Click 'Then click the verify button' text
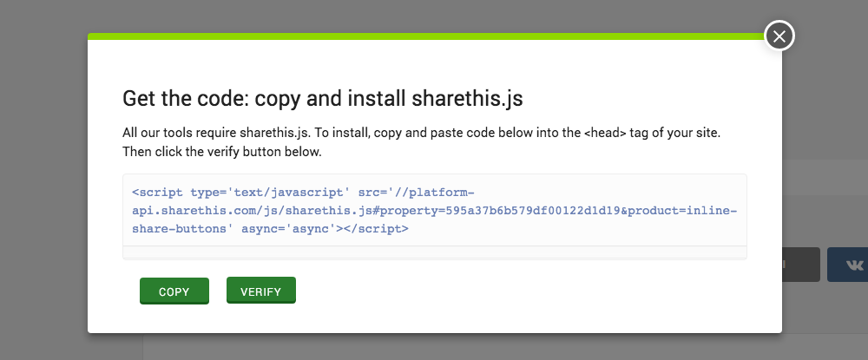Image resolution: width=868 pixels, height=360 pixels. click(x=222, y=152)
